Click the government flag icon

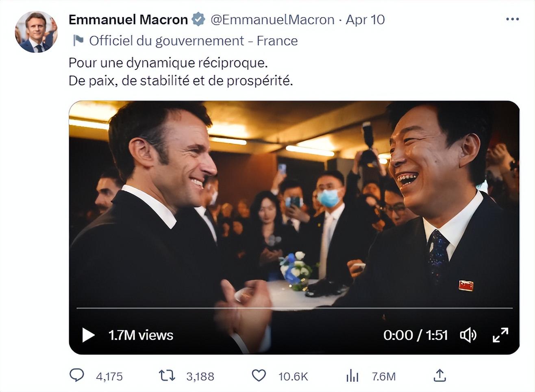[78, 40]
